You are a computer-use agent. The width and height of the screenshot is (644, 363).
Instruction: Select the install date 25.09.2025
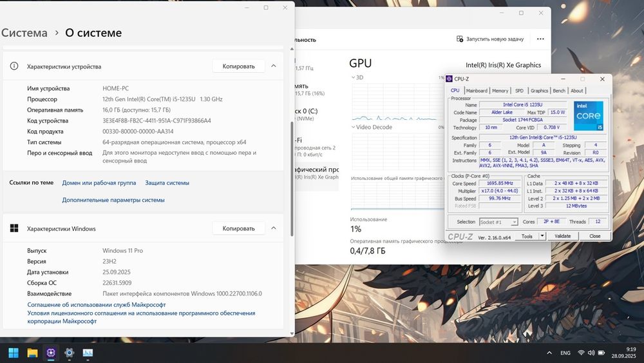click(x=116, y=272)
